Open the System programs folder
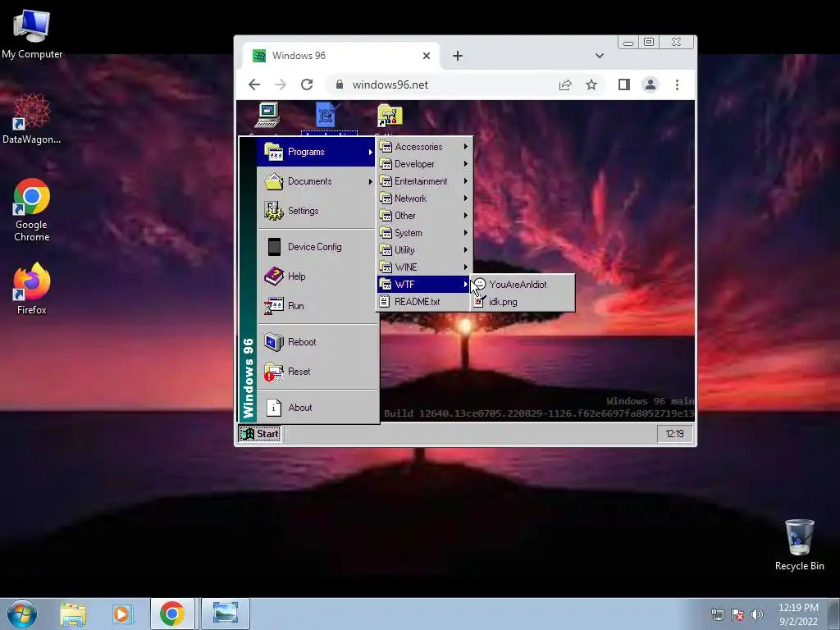The width and height of the screenshot is (840, 630). pyautogui.click(x=423, y=233)
